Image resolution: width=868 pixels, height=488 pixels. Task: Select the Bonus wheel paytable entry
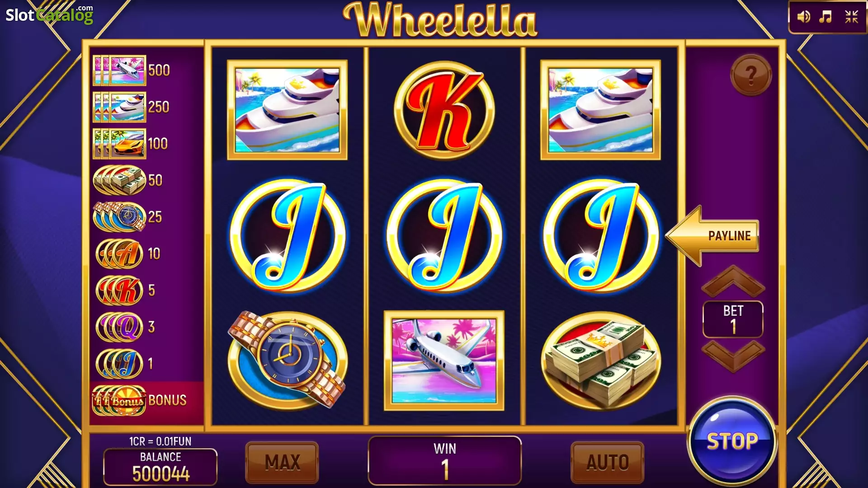pyautogui.click(x=140, y=400)
